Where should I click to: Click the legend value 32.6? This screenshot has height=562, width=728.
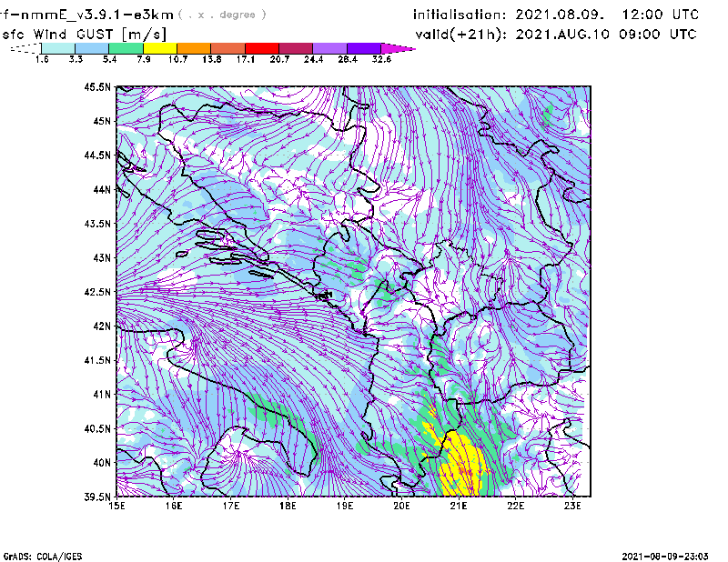pos(381,59)
